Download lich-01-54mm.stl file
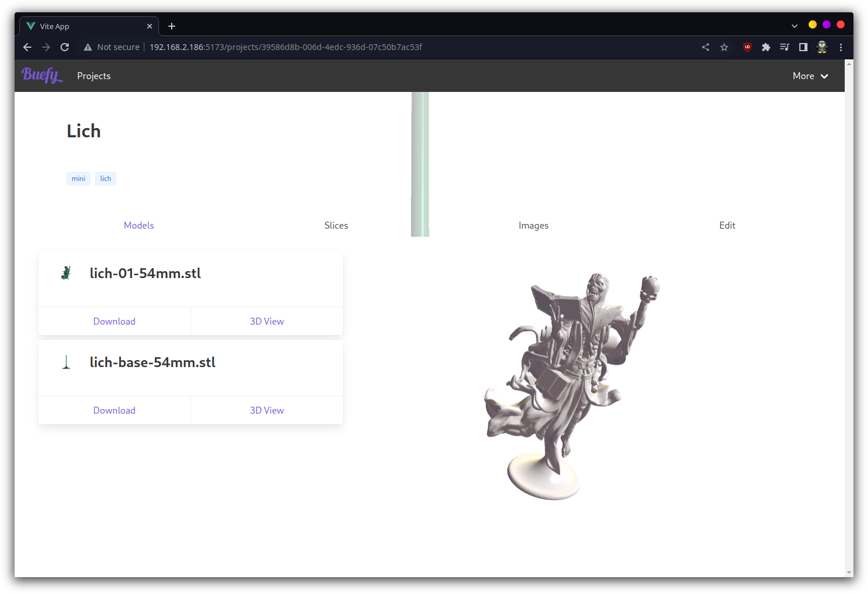Image resolution: width=868 pixels, height=594 pixels. pos(114,321)
